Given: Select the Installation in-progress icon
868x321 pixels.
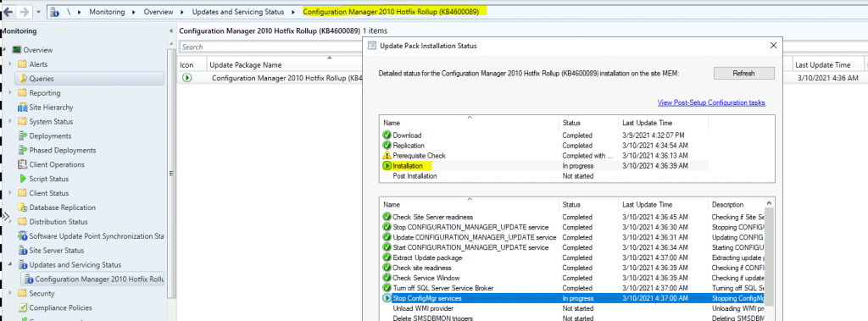Looking at the screenshot, I should [387, 165].
